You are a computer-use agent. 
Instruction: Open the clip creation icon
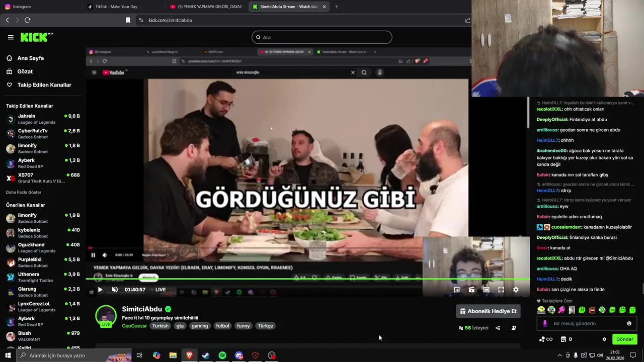[471, 290]
